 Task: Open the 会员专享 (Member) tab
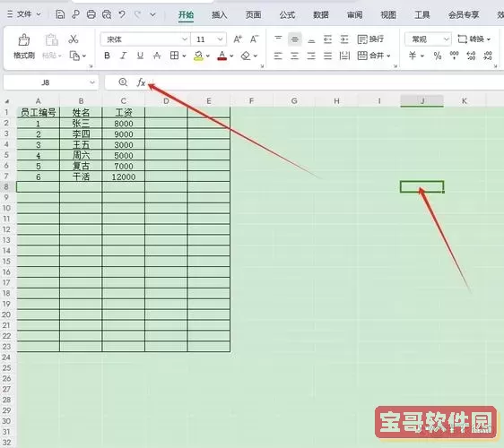pos(464,14)
